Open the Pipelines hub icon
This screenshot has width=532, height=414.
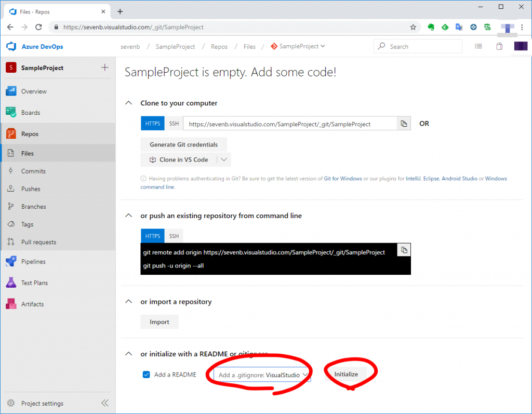pos(11,261)
